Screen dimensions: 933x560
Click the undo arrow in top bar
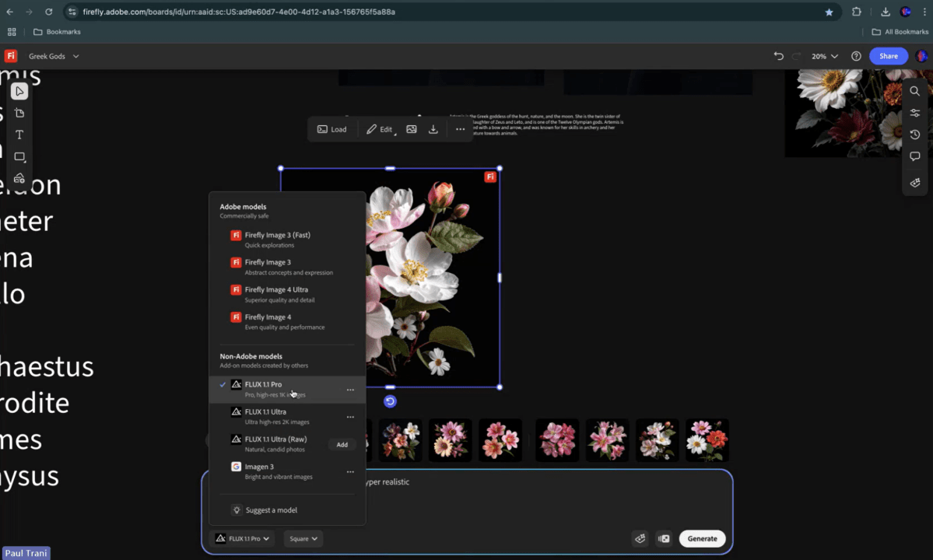tap(779, 56)
